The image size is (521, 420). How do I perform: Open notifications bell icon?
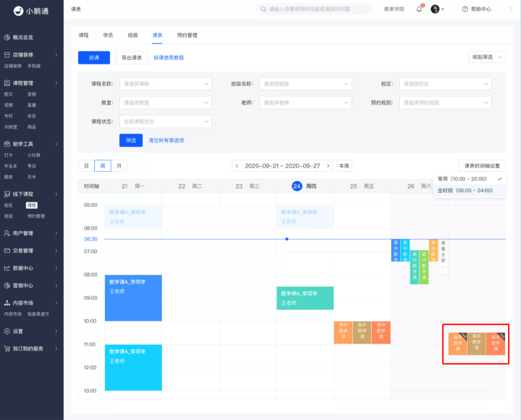[x=419, y=9]
